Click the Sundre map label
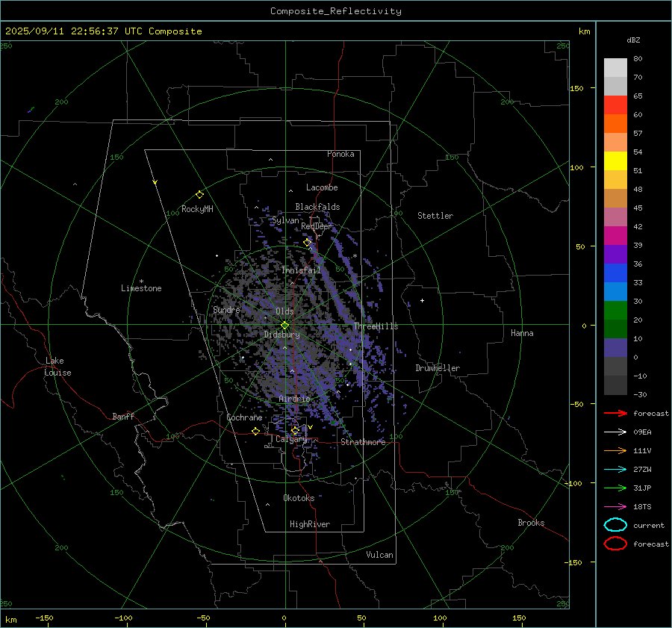Image resolution: width=672 pixels, height=628 pixels. coord(226,309)
